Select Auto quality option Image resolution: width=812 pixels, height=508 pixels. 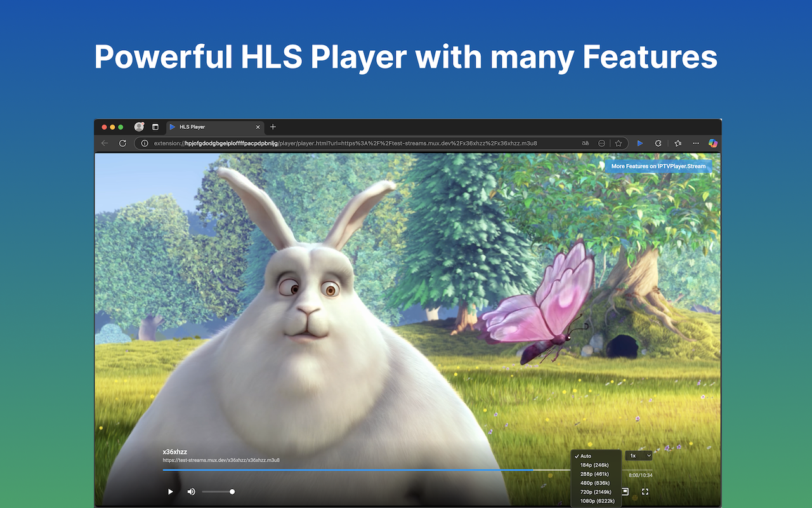(596, 456)
